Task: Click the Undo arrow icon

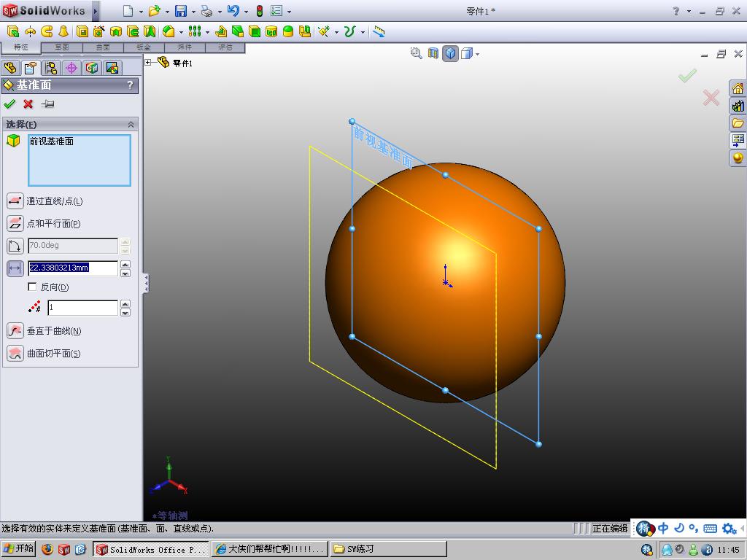Action: [233, 10]
